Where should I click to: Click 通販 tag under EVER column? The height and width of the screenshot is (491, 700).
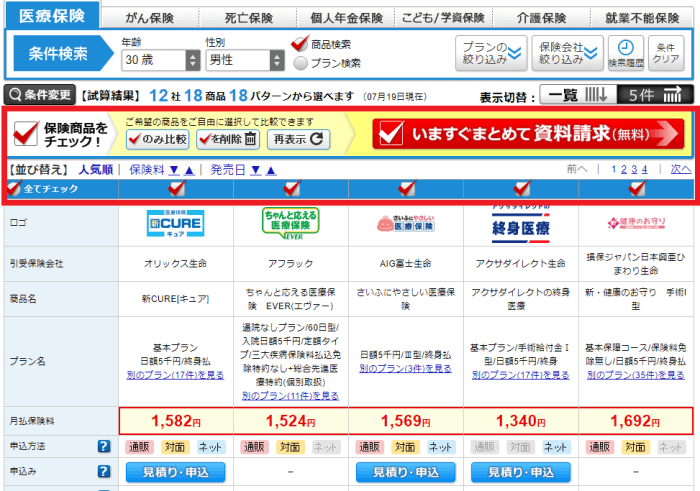pyautogui.click(x=254, y=447)
